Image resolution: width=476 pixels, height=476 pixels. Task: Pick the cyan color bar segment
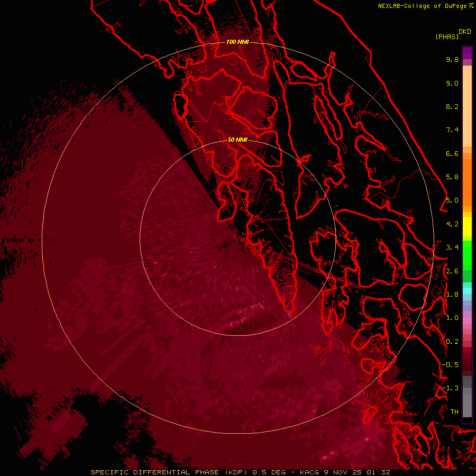[x=467, y=291]
